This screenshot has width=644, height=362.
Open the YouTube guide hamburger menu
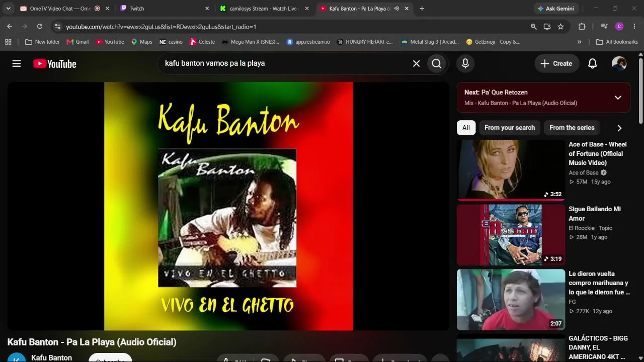point(17,63)
